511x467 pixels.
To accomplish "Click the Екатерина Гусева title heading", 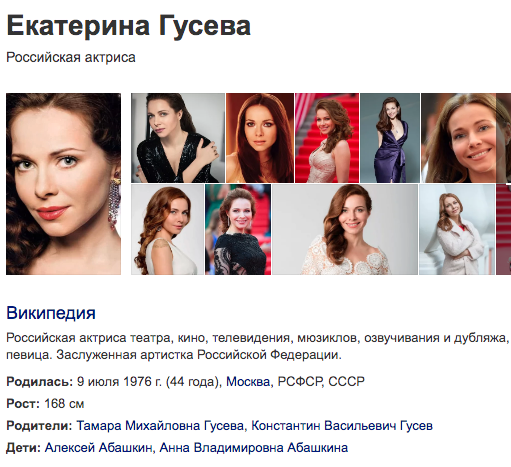I will pos(128,26).
